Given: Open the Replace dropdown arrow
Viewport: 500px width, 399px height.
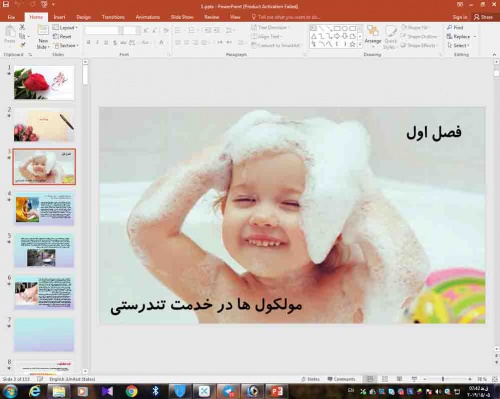Looking at the screenshot, I should click(x=475, y=36).
